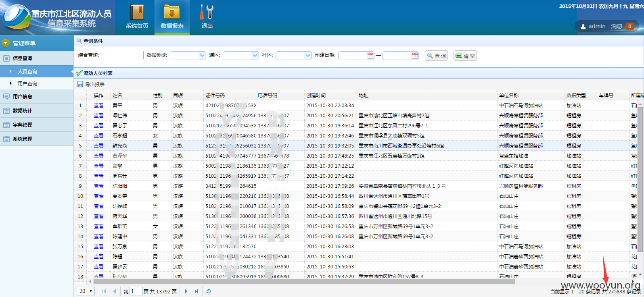Open calendar picker for the end 创建日期
644x297 pixels.
tap(415, 56)
